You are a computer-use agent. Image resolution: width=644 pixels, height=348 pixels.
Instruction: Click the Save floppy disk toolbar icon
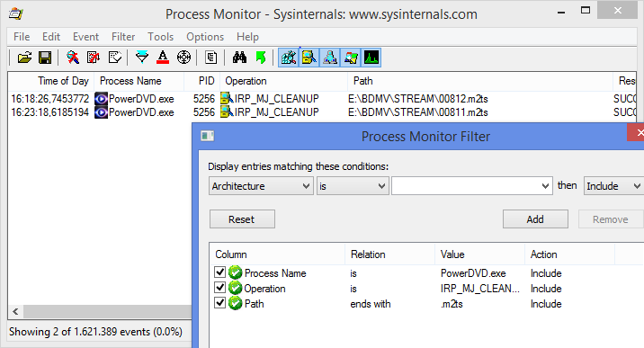click(x=45, y=58)
